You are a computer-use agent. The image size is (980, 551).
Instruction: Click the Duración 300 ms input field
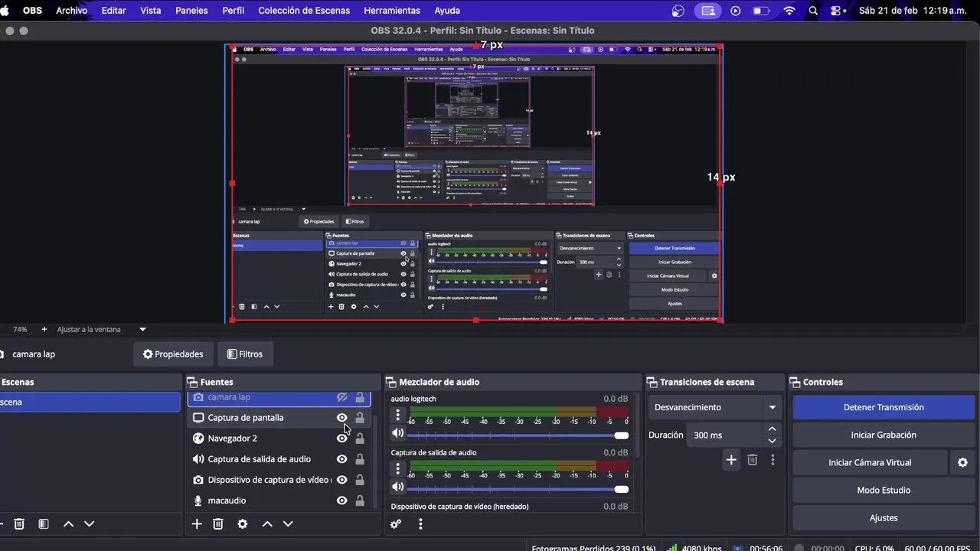(725, 435)
